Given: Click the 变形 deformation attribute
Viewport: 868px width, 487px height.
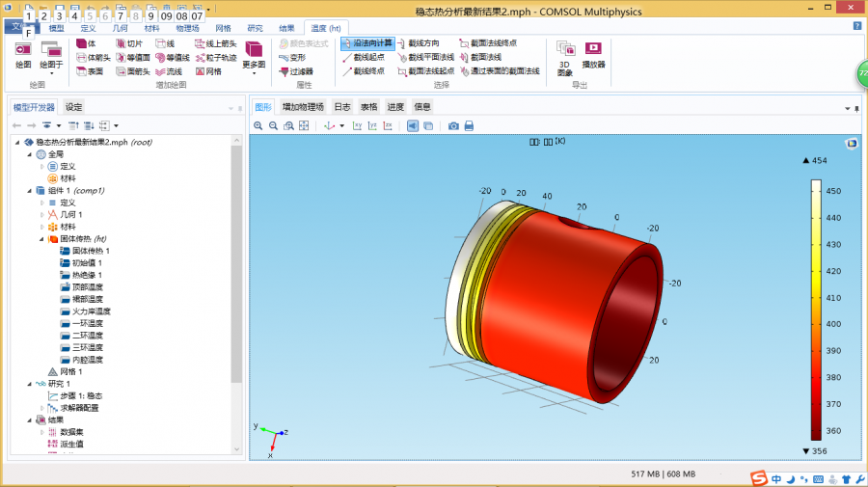Looking at the screenshot, I should tap(292, 58).
